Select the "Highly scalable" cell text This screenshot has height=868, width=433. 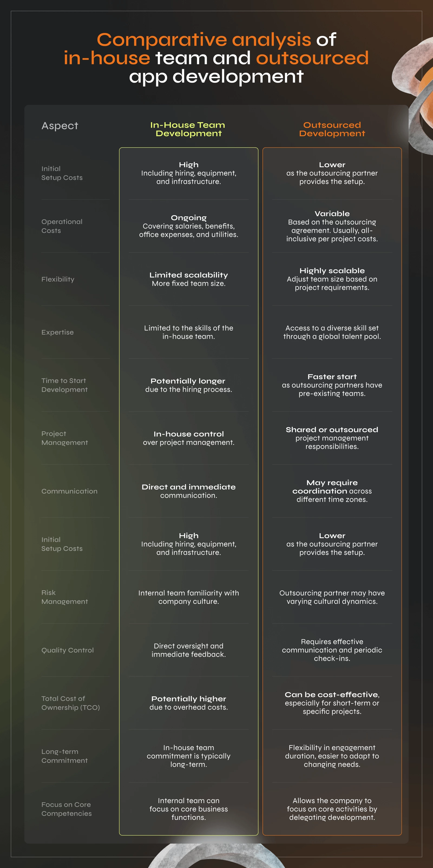coord(332,271)
